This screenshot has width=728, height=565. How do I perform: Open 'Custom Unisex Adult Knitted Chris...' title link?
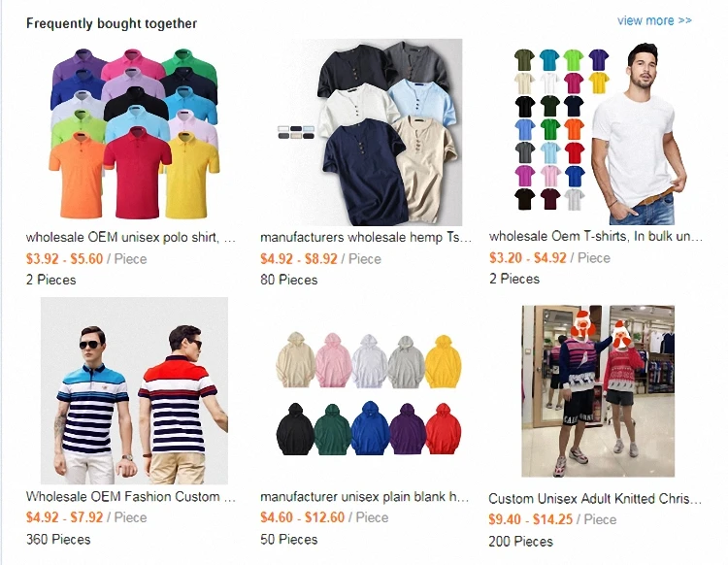point(595,499)
